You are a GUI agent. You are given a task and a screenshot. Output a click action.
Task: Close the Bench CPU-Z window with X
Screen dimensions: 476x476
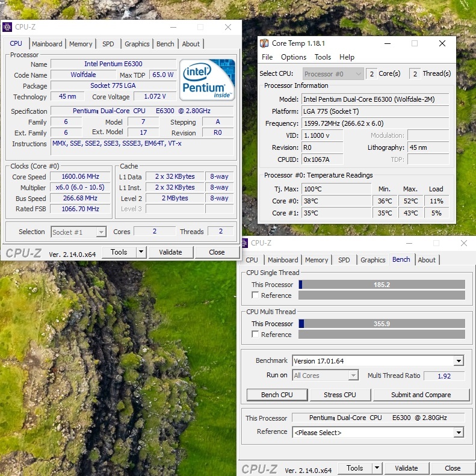point(464,243)
